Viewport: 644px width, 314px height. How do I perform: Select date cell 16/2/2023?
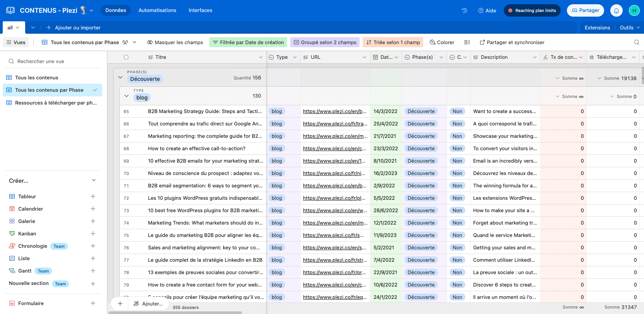tap(386, 173)
